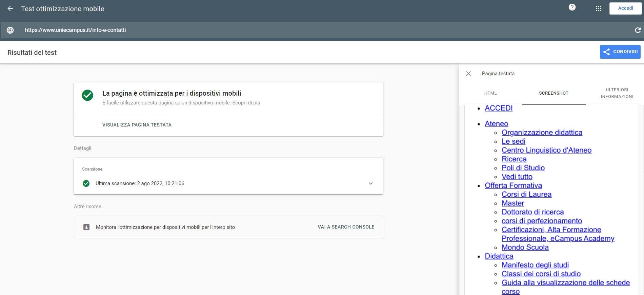
Task: Open the help question mark icon
Action: pyautogui.click(x=572, y=7)
